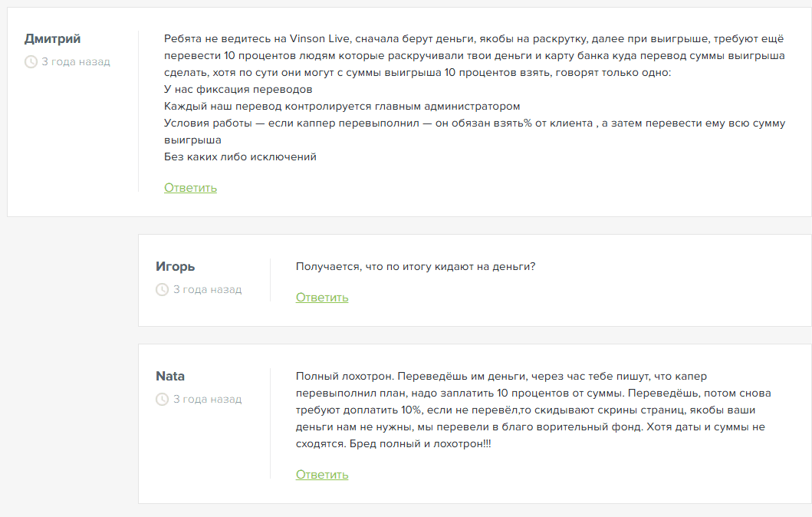
Task: Click '3 года назад' timestamp under Дмитрий
Action: [76, 61]
